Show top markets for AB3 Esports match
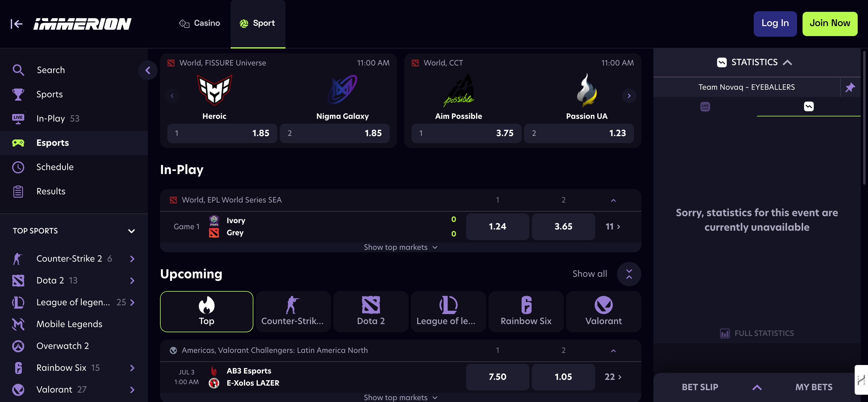The width and height of the screenshot is (868, 402). coord(400,398)
